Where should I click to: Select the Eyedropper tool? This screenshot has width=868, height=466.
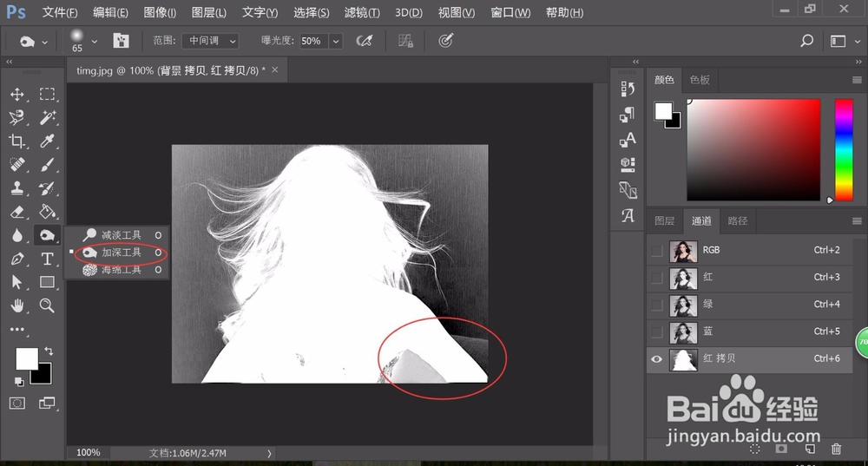[x=47, y=141]
